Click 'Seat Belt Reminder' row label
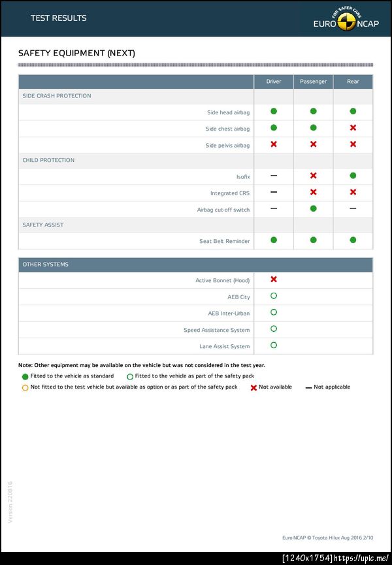The height and width of the screenshot is (565, 392). pos(225,241)
